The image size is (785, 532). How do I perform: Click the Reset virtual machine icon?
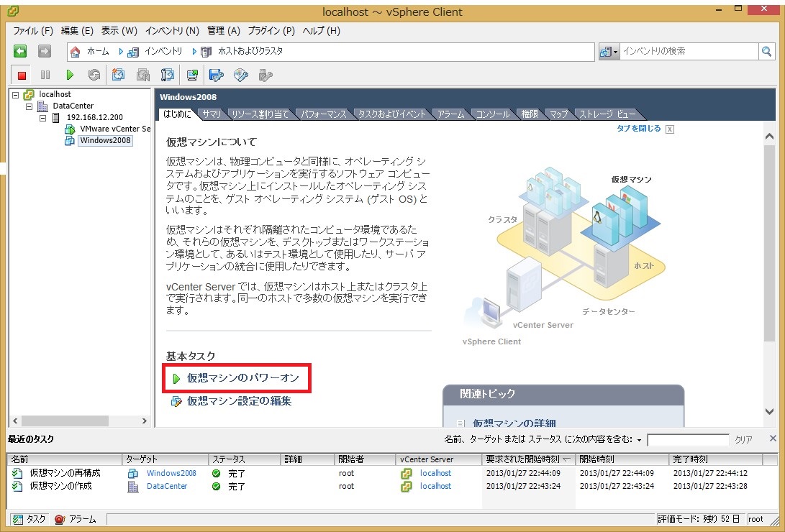[x=94, y=75]
